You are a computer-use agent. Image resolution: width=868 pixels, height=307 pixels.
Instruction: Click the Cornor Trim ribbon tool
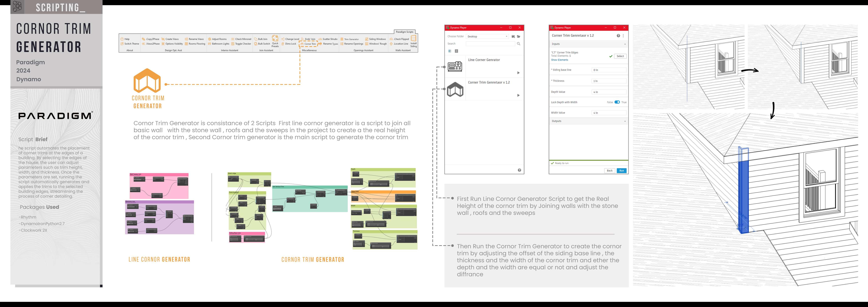click(308, 44)
